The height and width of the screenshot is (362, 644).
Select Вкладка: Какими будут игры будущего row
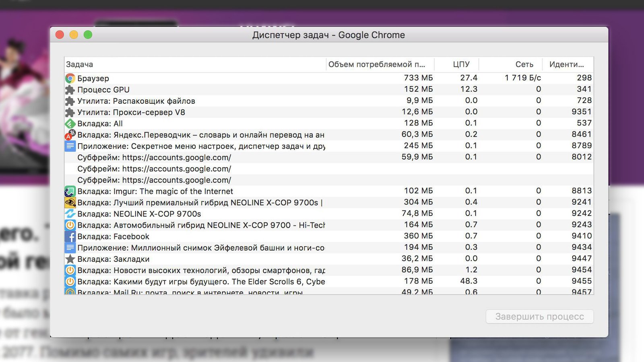click(329, 282)
